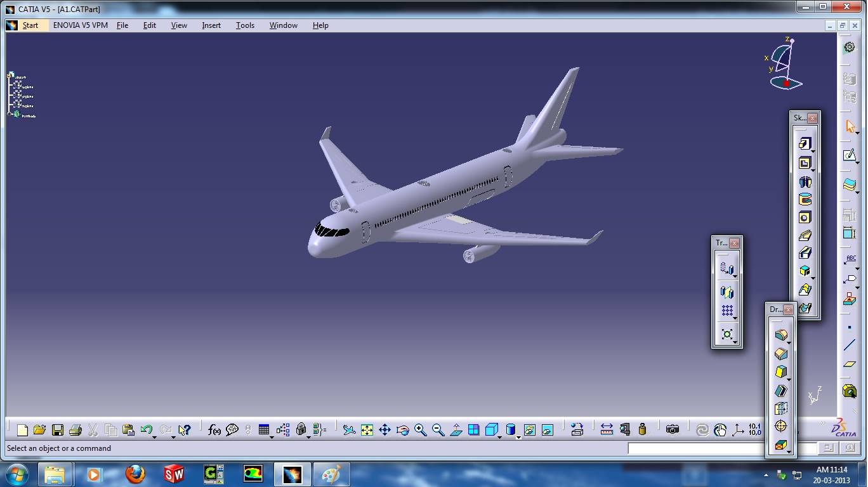Select the Mirror transformation icon
Screen dimensions: 868x487
click(727, 292)
